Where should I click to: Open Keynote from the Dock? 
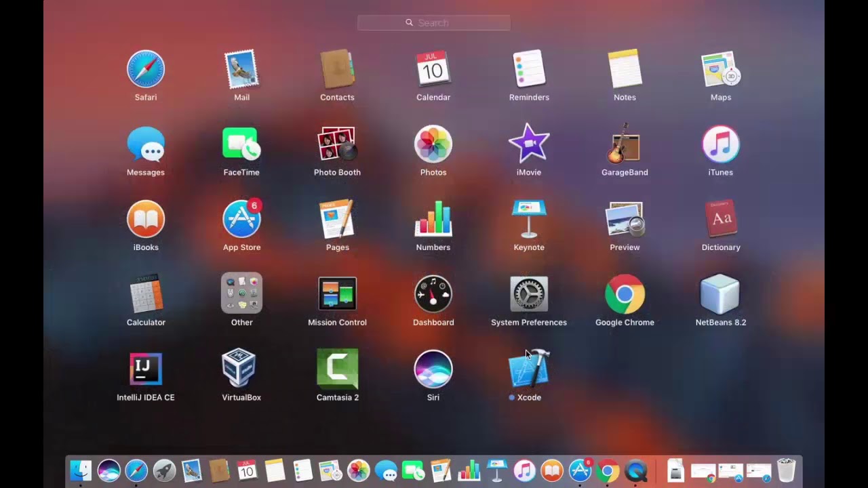(496, 470)
